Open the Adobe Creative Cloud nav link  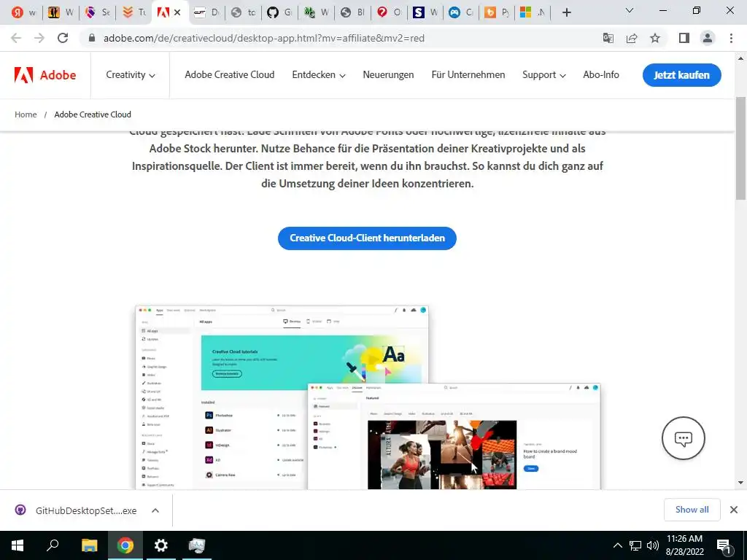pyautogui.click(x=230, y=75)
